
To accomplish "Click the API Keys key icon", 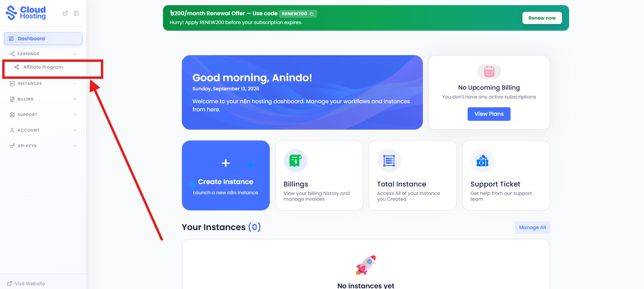I will coord(12,146).
